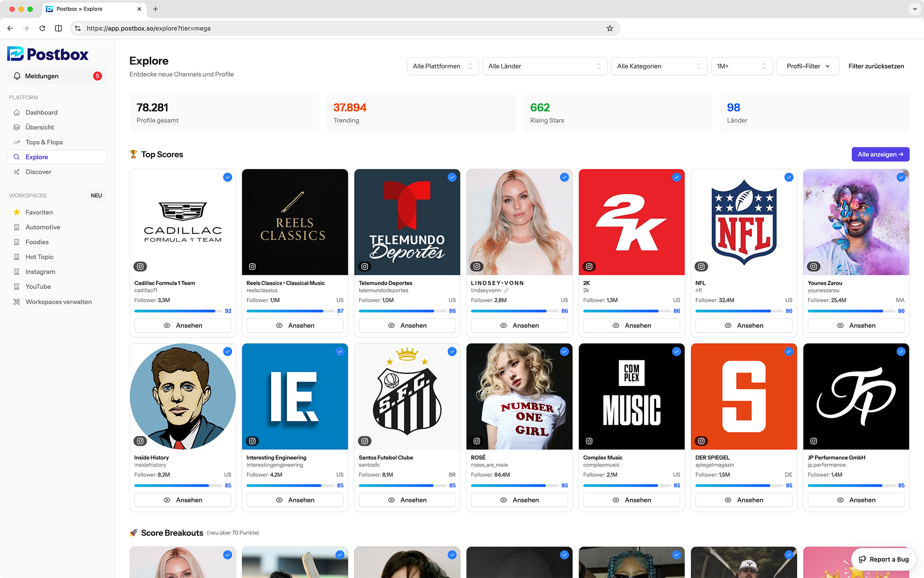Click the Report a Bug megaphone icon

(x=862, y=559)
